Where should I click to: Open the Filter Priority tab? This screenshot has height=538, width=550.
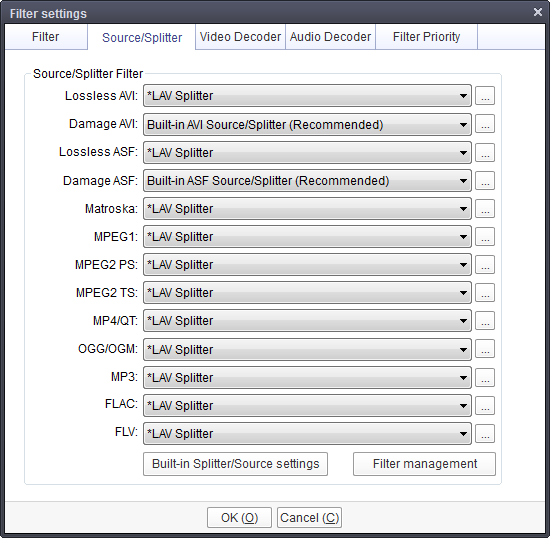(427, 37)
